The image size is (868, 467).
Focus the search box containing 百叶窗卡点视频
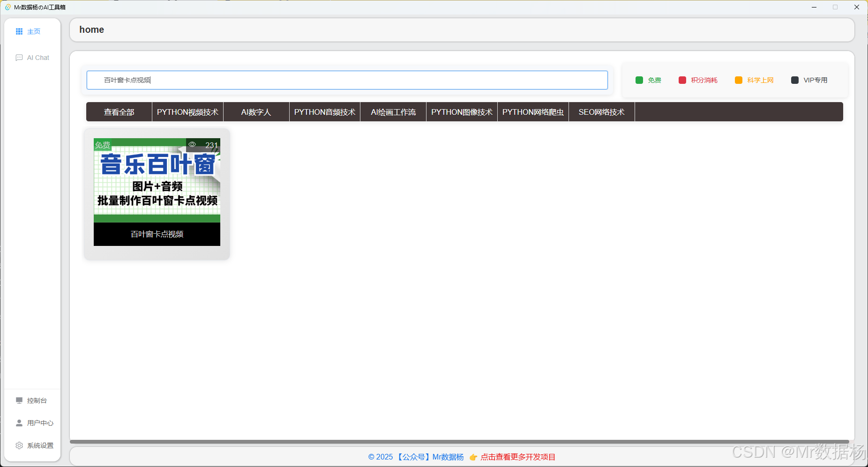click(347, 80)
